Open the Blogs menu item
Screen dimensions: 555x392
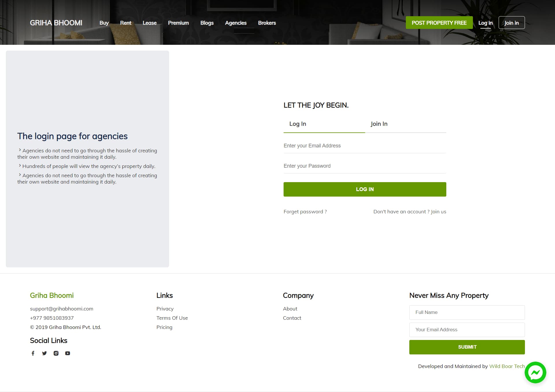tap(207, 23)
